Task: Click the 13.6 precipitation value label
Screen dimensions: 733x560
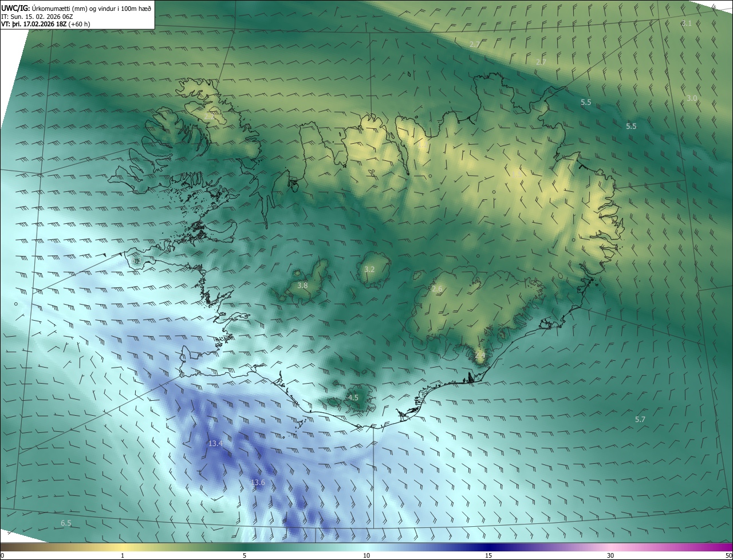Action: (x=258, y=483)
